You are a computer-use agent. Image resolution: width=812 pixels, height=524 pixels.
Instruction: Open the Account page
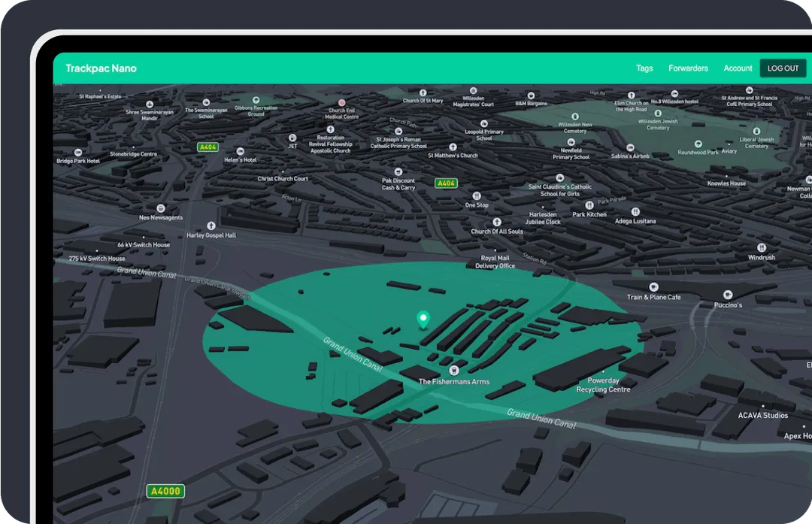tap(738, 68)
